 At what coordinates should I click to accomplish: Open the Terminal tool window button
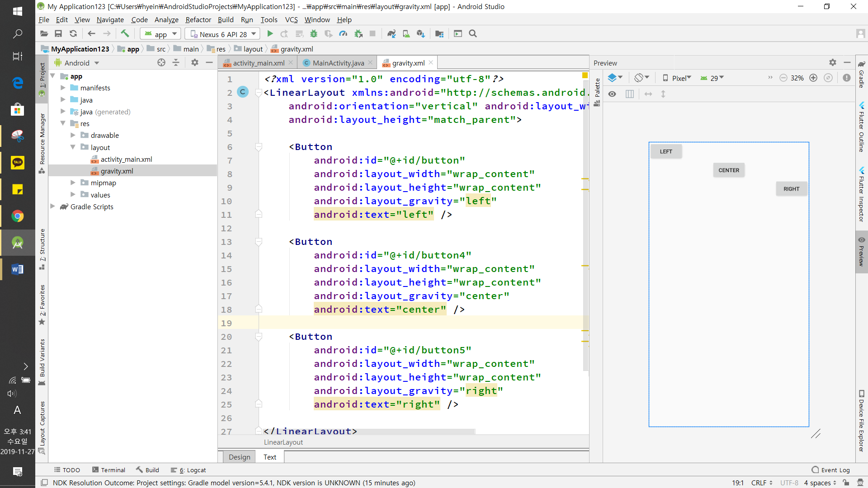click(x=108, y=470)
